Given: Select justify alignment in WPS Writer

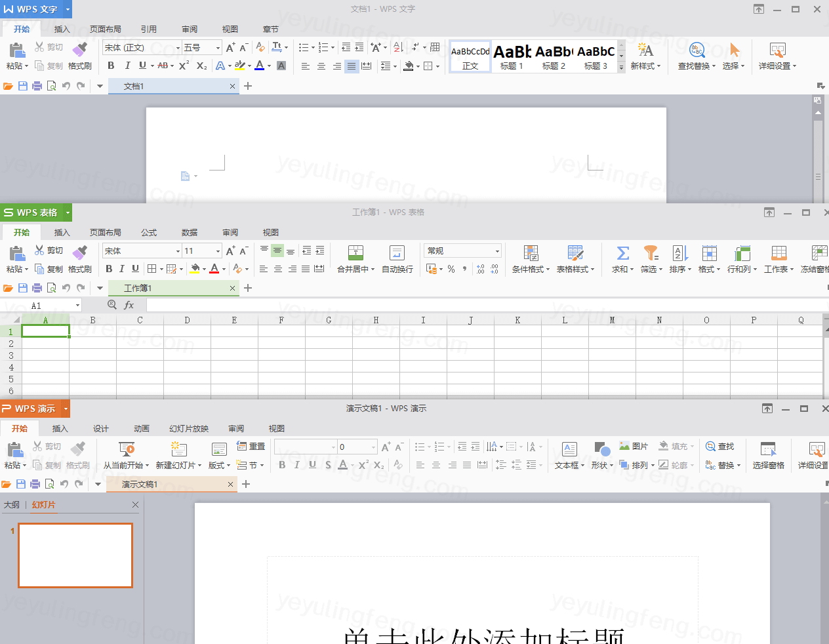Looking at the screenshot, I should click(352, 66).
